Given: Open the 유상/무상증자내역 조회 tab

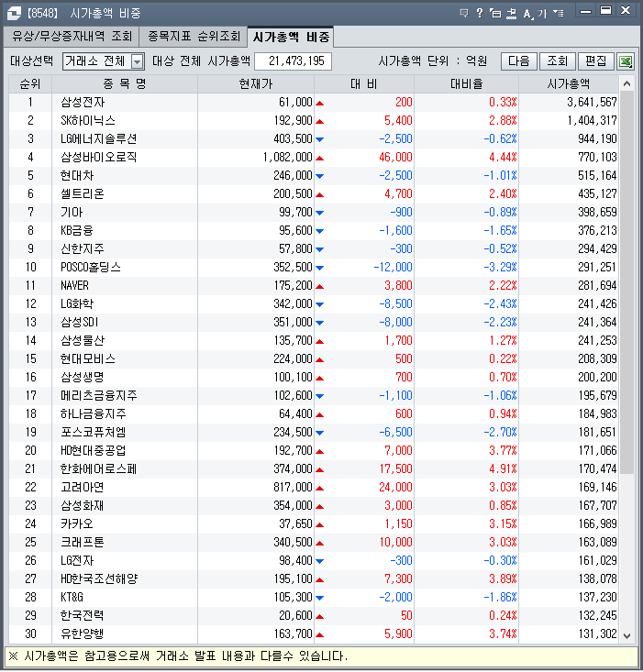Looking at the screenshot, I should pos(72,37).
